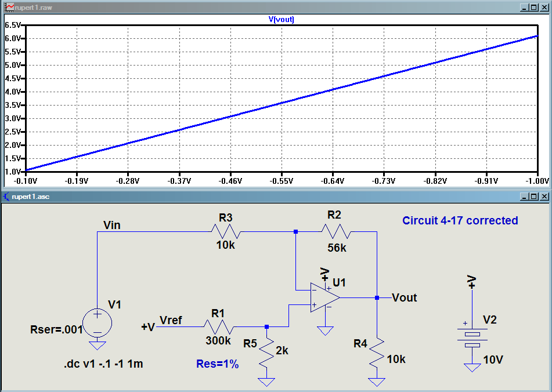Click the 'Circuit 4-17 corrected' comment text
Image resolution: width=552 pixels, height=392 pixels.
point(460,220)
